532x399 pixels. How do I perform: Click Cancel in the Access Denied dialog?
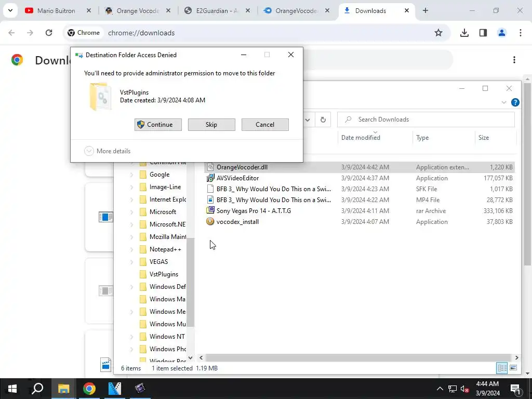pyautogui.click(x=265, y=125)
